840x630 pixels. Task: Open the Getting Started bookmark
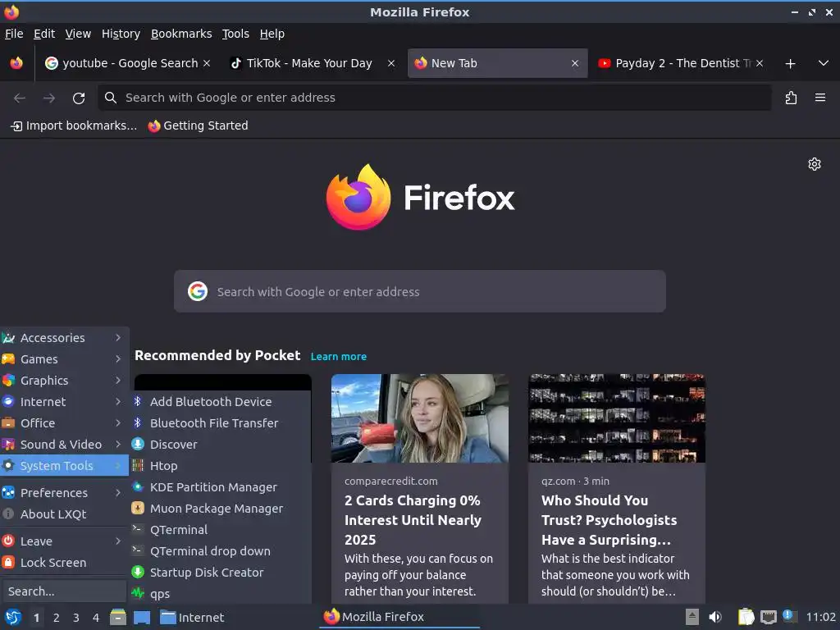[199, 126]
